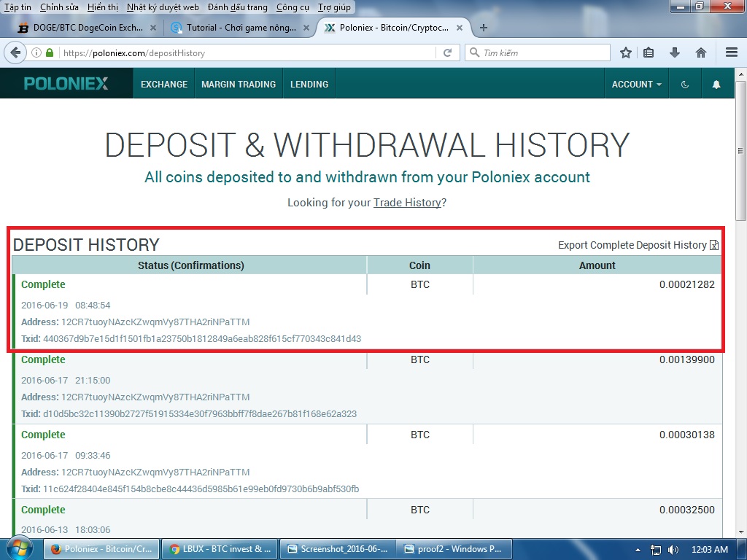The image size is (747, 560).
Task: Go to the Firefox home page icon
Action: [x=700, y=52]
